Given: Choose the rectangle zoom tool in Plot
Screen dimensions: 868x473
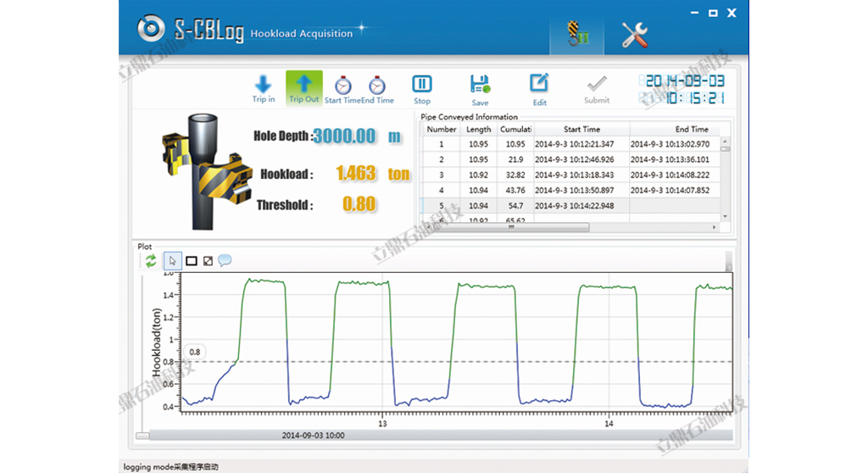Looking at the screenshot, I should [192, 261].
